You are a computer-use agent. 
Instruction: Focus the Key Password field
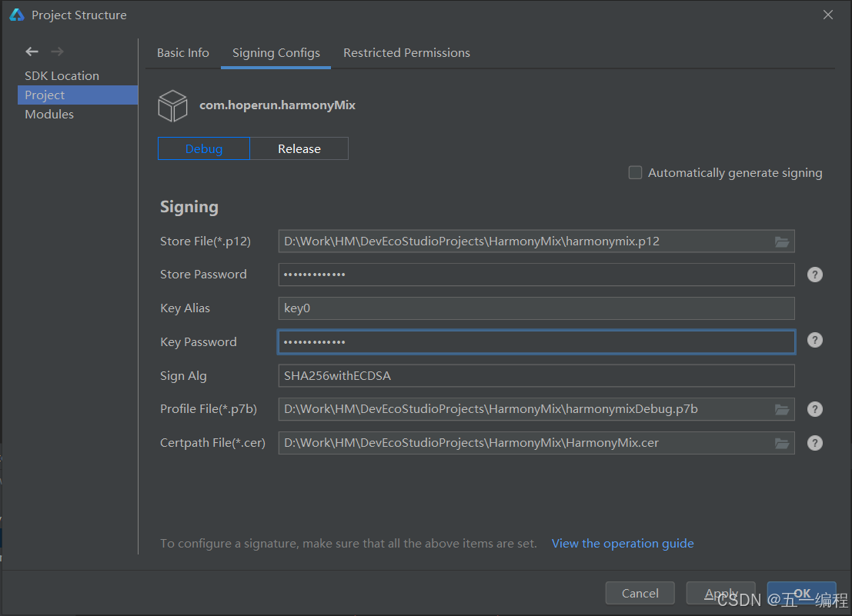tap(536, 342)
